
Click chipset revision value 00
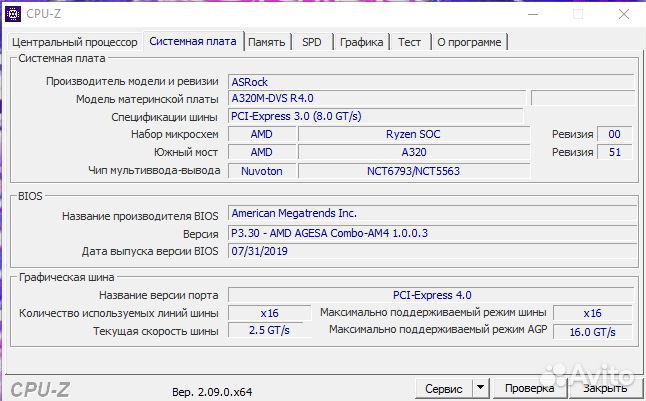[614, 134]
